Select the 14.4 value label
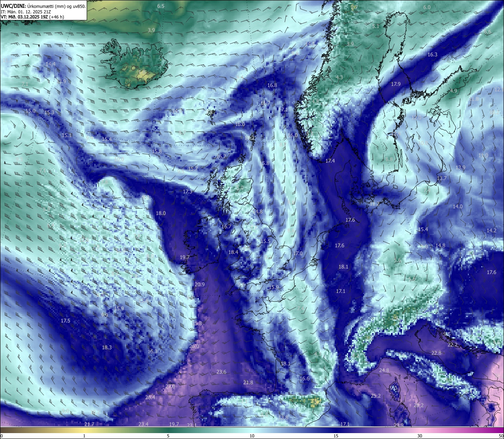 pyautogui.click(x=50, y=64)
